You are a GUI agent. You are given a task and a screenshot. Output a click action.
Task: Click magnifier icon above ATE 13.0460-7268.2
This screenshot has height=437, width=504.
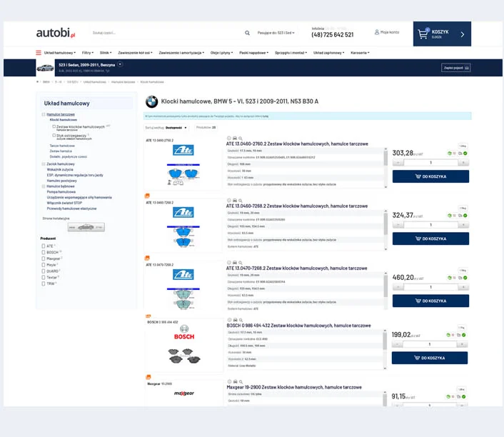coord(240,201)
